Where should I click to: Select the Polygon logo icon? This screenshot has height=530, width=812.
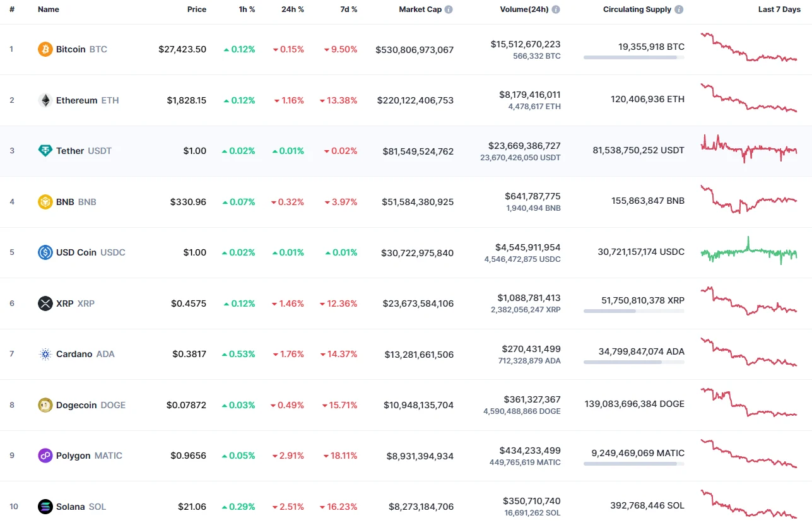click(44, 456)
